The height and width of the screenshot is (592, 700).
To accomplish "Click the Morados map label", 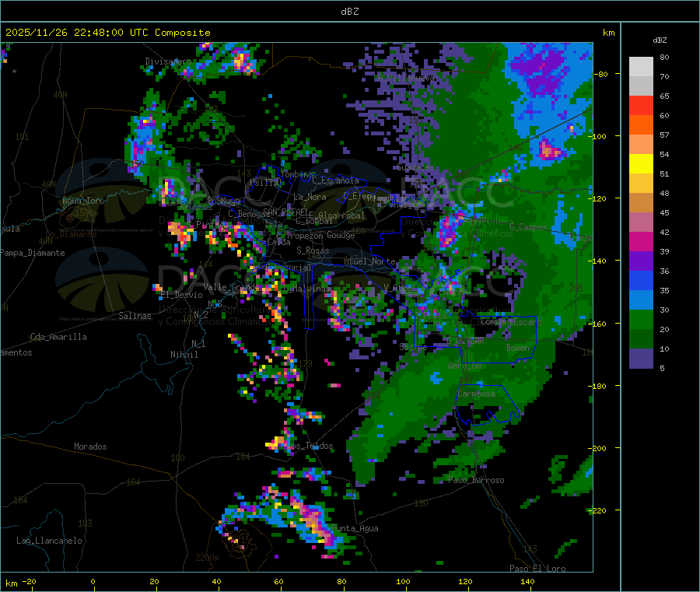I will click(x=90, y=447).
